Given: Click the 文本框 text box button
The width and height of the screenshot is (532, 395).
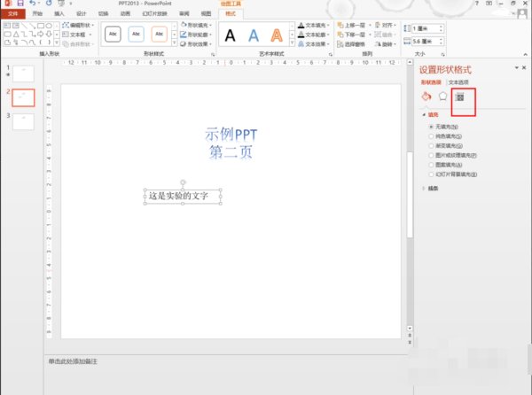Looking at the screenshot, I should point(77,35).
